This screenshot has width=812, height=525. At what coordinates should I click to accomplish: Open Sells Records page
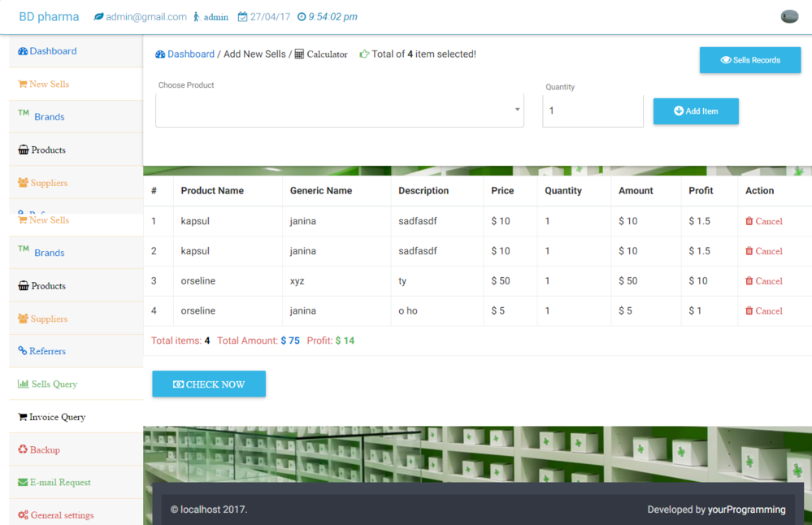tap(749, 60)
